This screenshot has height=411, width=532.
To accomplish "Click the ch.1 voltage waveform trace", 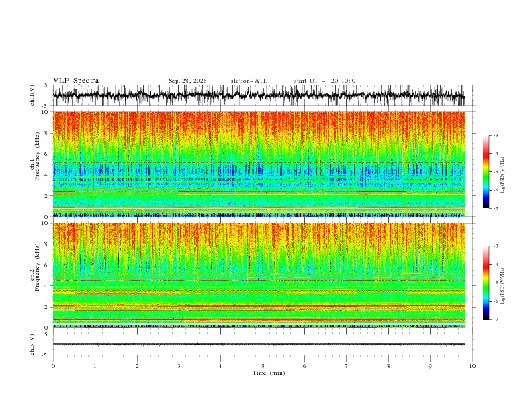I will pyautogui.click(x=259, y=95).
